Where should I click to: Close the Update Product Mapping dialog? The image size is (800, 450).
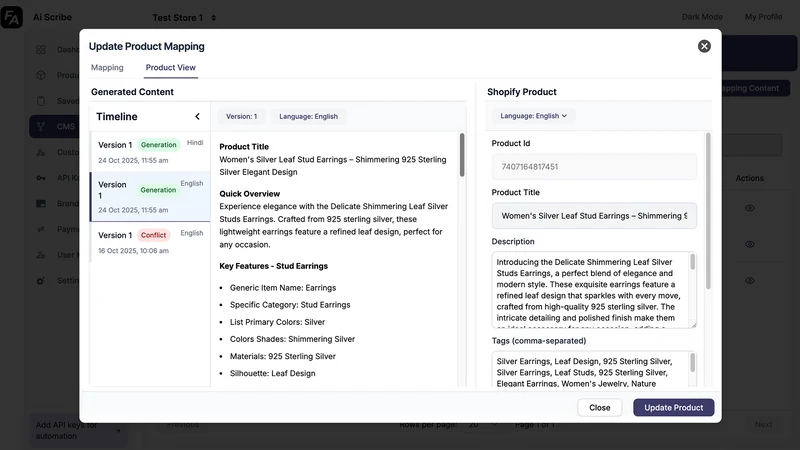point(704,46)
